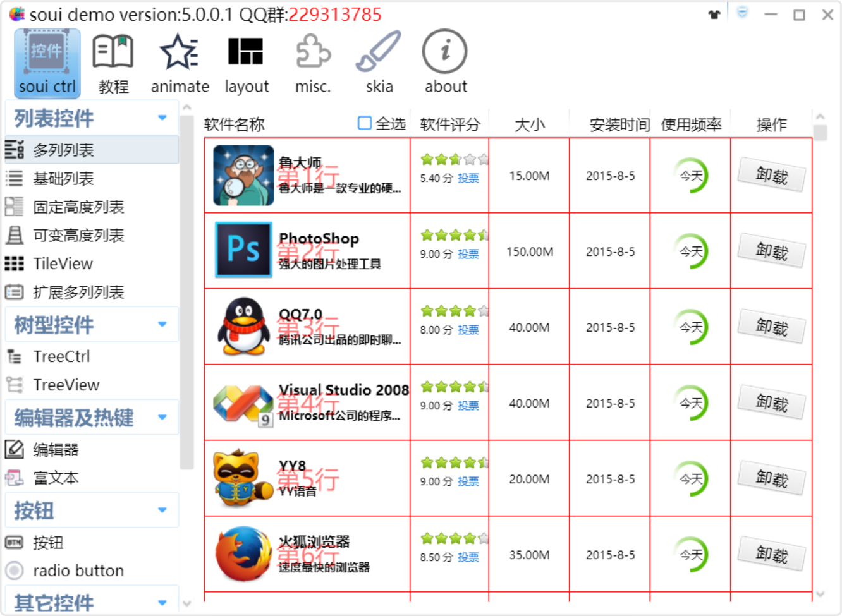Click PhotoShop star rating
The width and height of the screenshot is (842, 616).
pos(455,235)
